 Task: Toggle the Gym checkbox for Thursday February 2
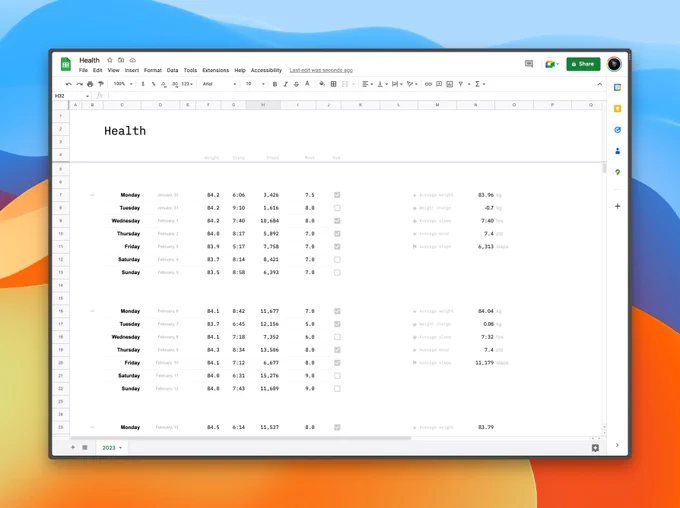[x=337, y=234]
